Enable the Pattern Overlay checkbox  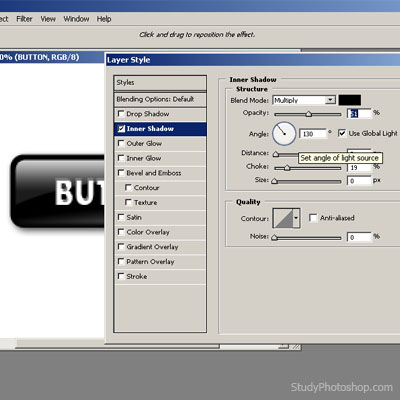[x=121, y=261]
